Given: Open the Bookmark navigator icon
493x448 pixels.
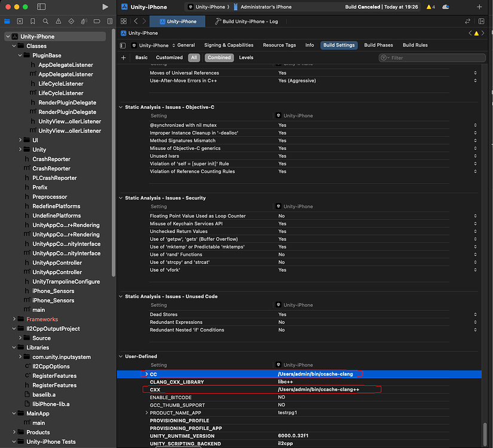Looking at the screenshot, I should point(33,21).
